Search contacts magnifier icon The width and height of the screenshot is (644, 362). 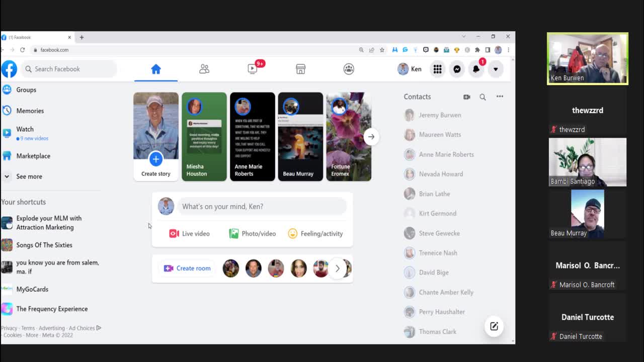482,97
